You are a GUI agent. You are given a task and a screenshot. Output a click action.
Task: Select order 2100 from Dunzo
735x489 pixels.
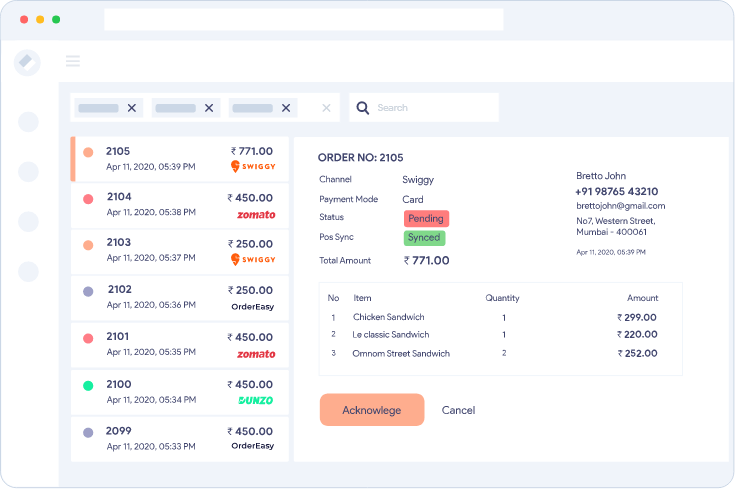tap(180, 391)
